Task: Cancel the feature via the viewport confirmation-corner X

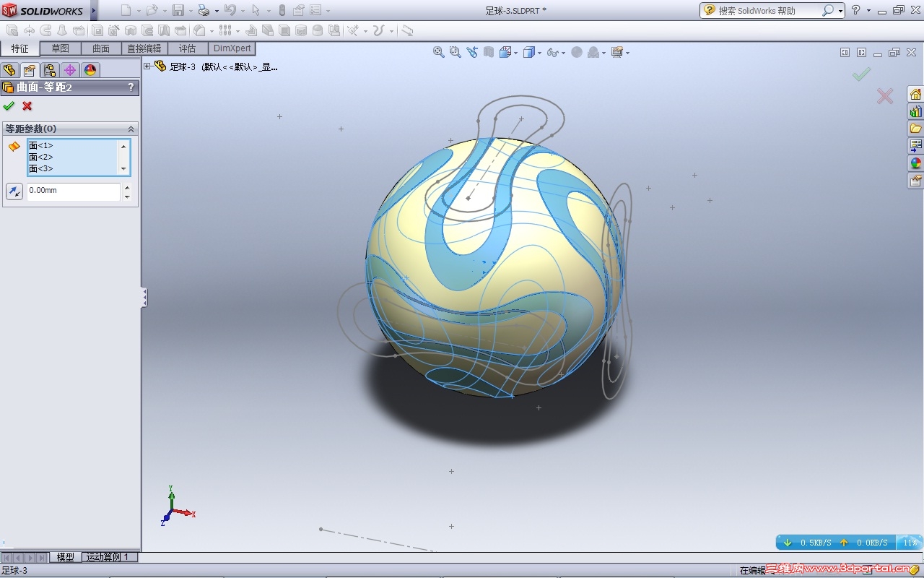Action: (885, 95)
